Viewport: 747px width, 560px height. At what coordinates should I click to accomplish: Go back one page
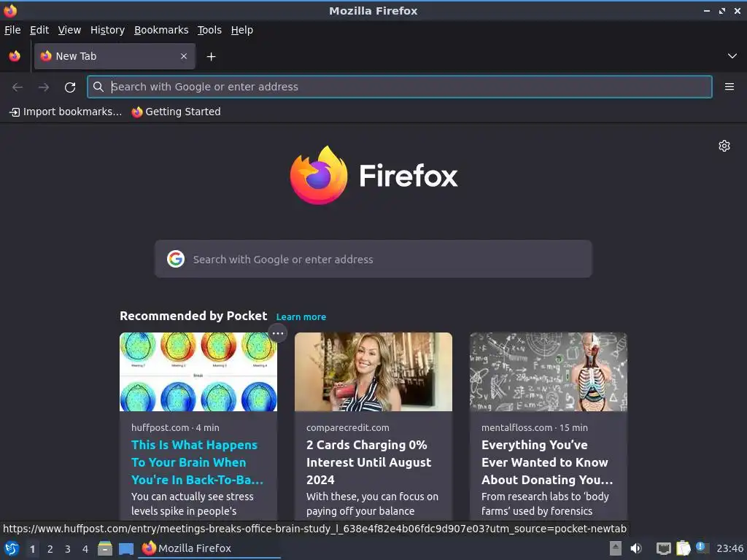tap(18, 87)
